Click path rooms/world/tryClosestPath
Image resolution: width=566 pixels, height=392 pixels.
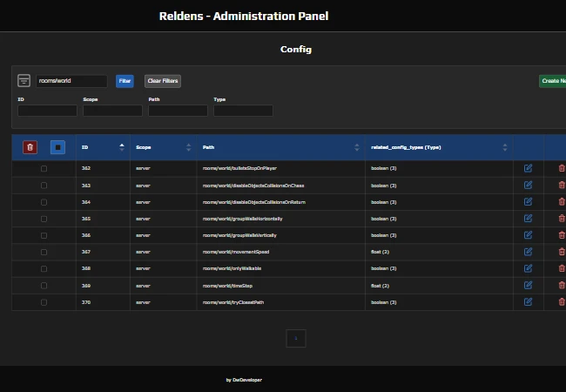(x=233, y=302)
